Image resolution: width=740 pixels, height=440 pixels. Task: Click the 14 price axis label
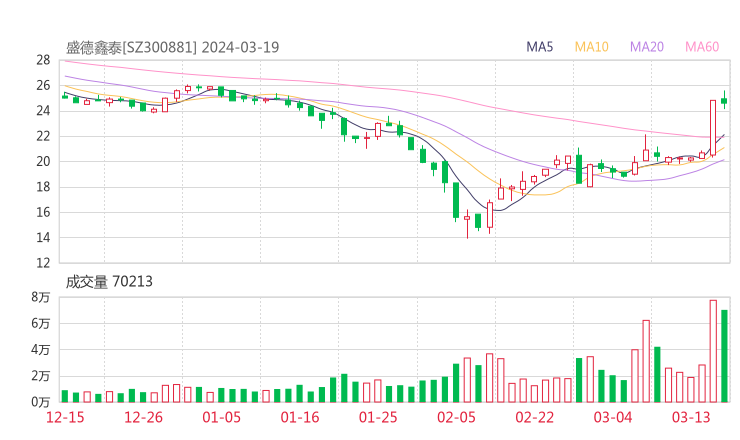coord(43,237)
